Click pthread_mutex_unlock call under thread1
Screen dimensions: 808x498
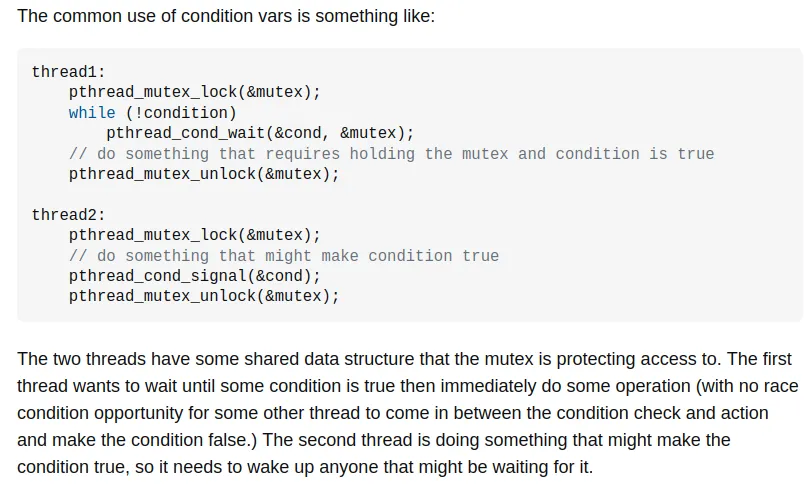click(x=204, y=174)
